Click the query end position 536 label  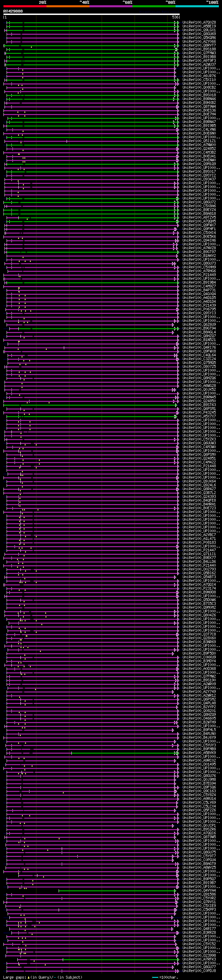point(175,17)
